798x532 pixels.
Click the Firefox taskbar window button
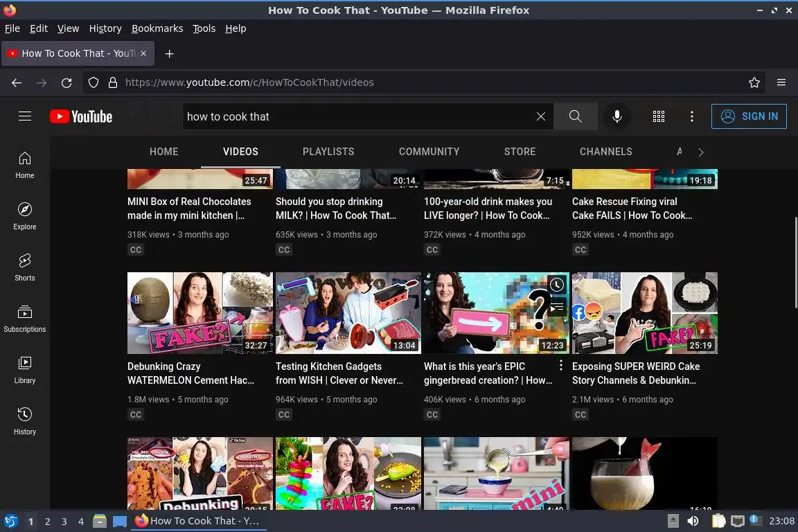(199, 521)
